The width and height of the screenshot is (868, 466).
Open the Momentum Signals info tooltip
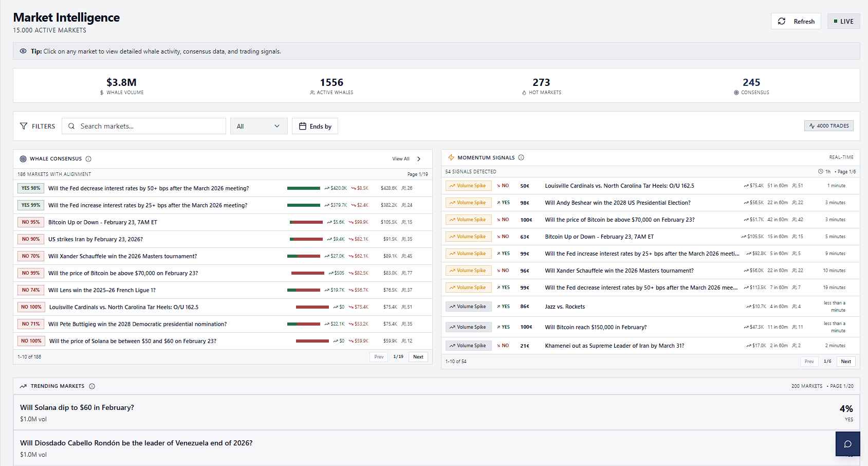[522, 157]
